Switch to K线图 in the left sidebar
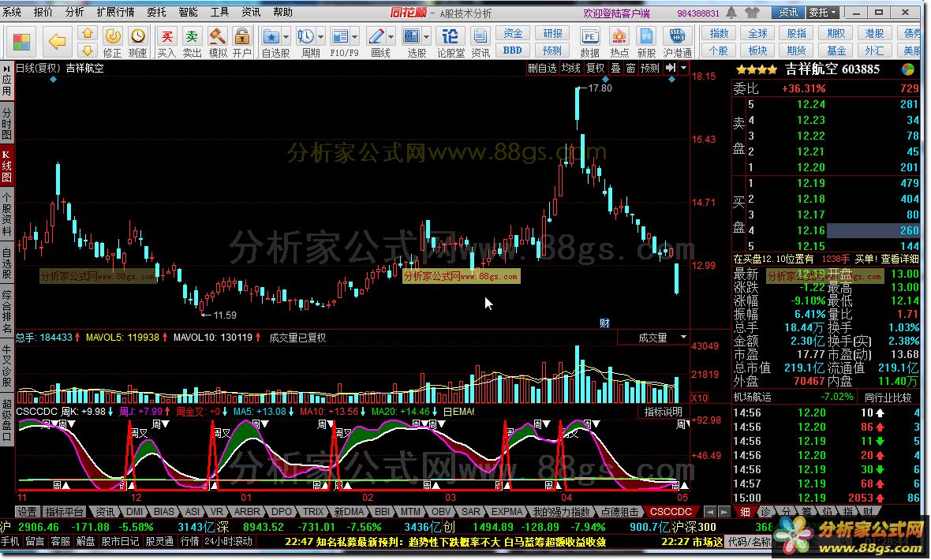Viewport: 931px width, 560px height. point(6,166)
